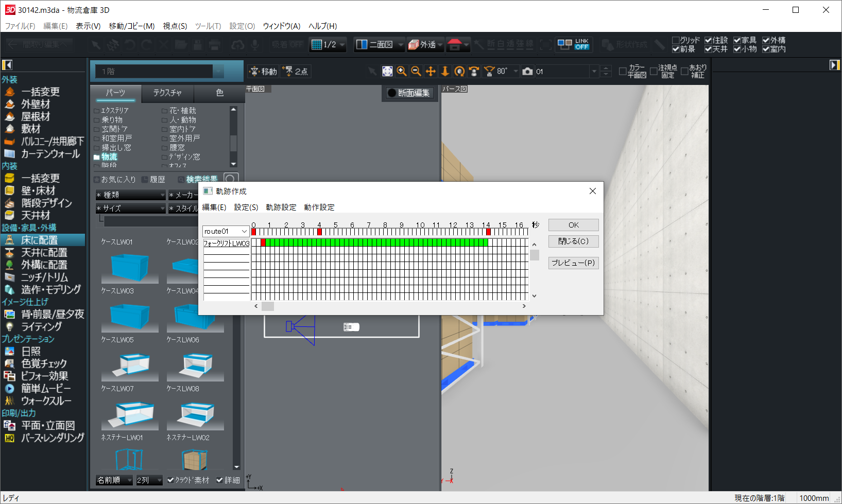The width and height of the screenshot is (842, 504).
Task: Open the ウォークスルー walkthrough tool
Action: [45, 401]
